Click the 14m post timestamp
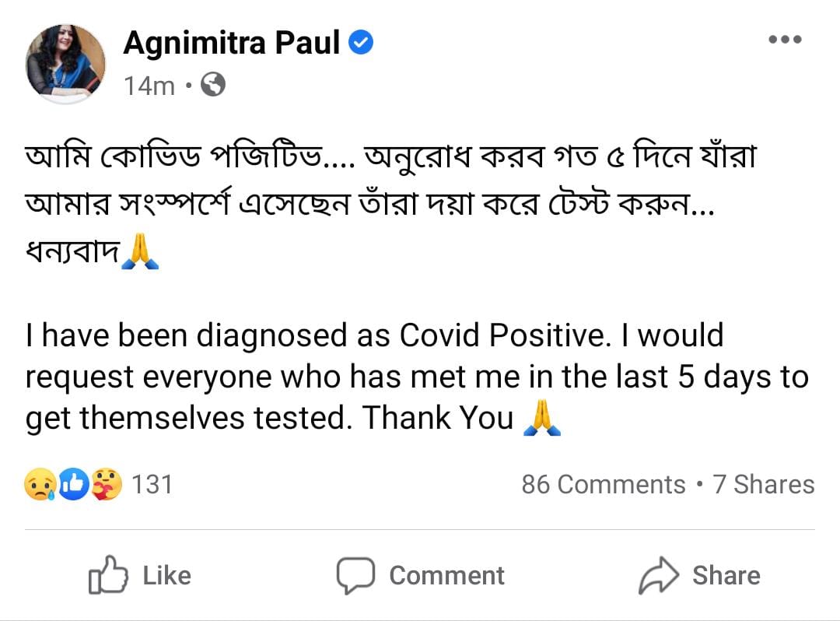The width and height of the screenshot is (840, 621). point(149,86)
